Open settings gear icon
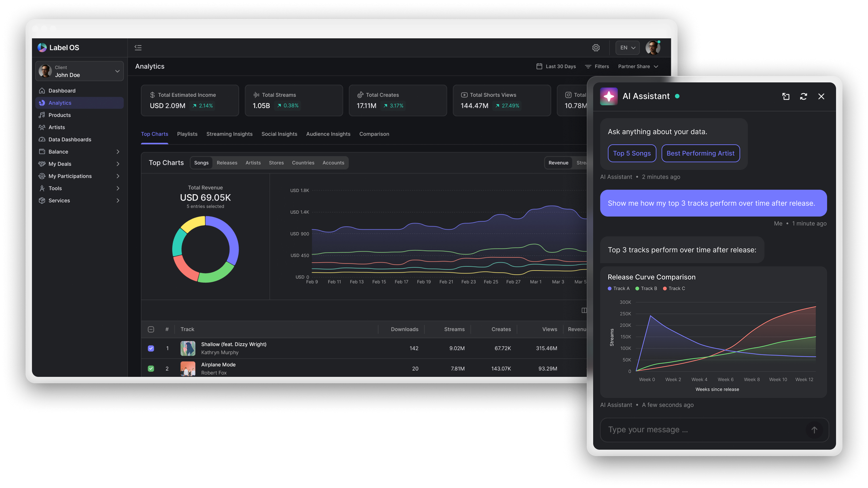 click(x=596, y=48)
